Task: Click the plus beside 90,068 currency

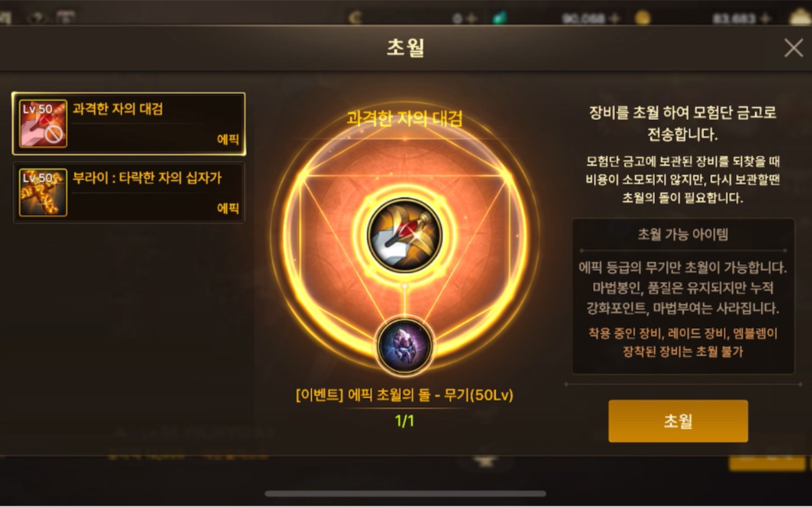Action: [x=615, y=18]
